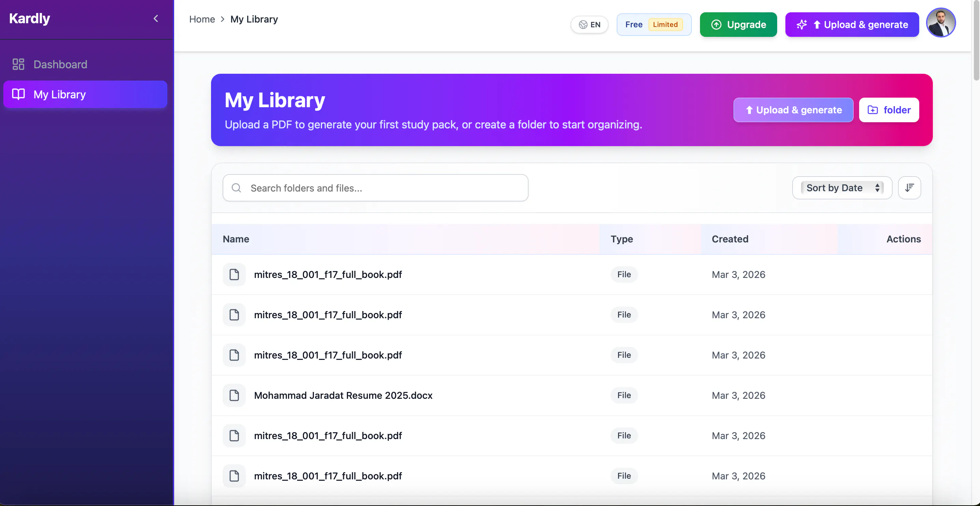Screen dimensions: 980x506
Task: Open the EN language selector
Action: 589,25
